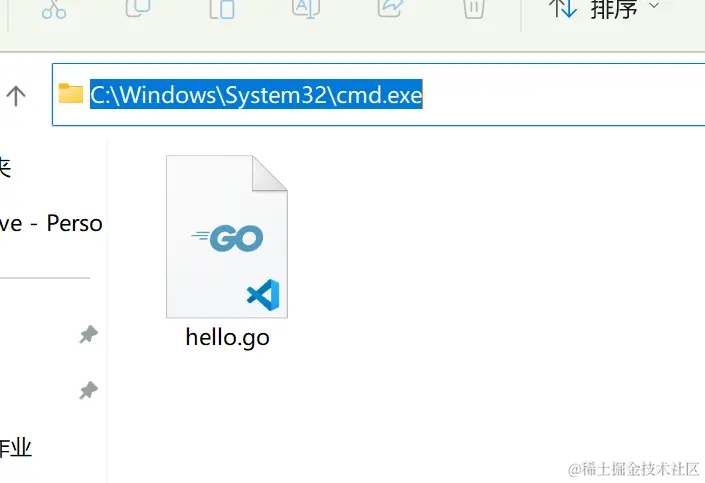This screenshot has height=483, width=705.
Task: Click the folder icon in address bar
Action: (71, 93)
